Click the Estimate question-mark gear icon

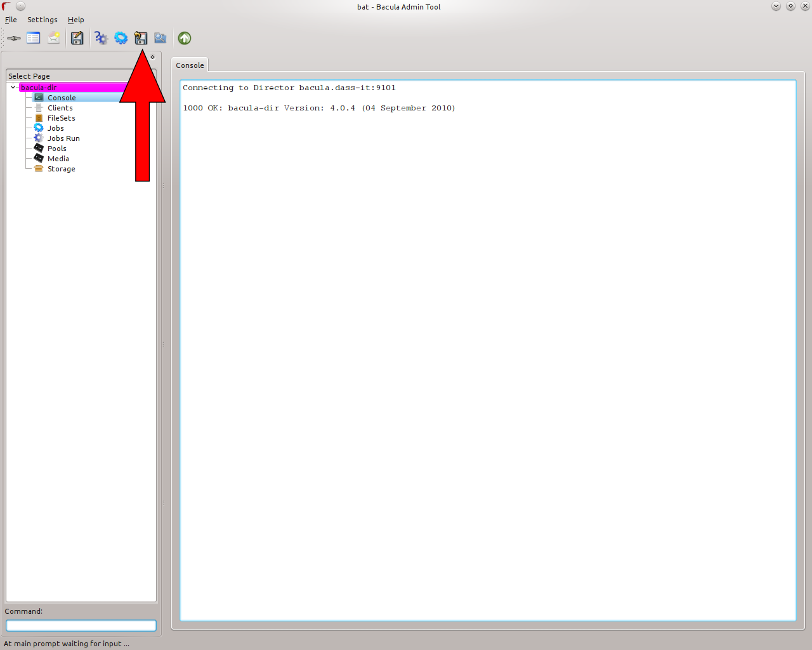coord(101,38)
